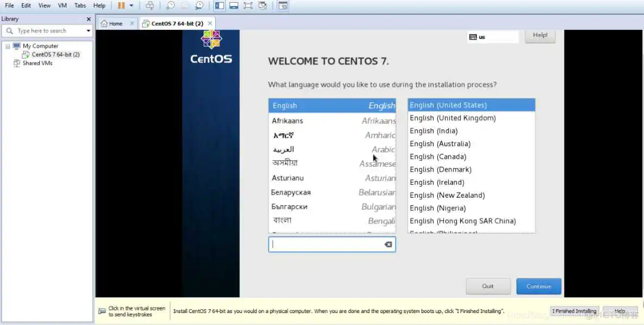This screenshot has width=644, height=325.
Task: Collapse the My Computer tree node
Action: click(x=8, y=46)
